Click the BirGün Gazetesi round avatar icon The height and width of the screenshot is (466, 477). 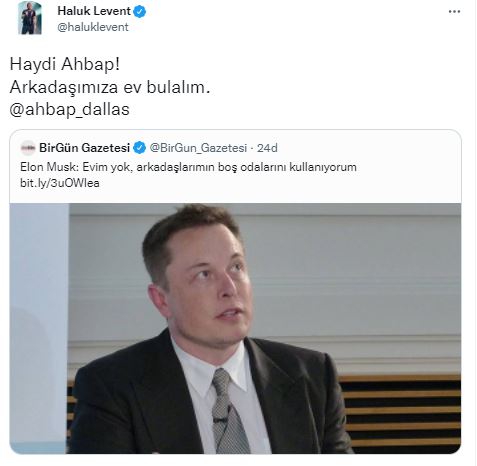(28, 148)
